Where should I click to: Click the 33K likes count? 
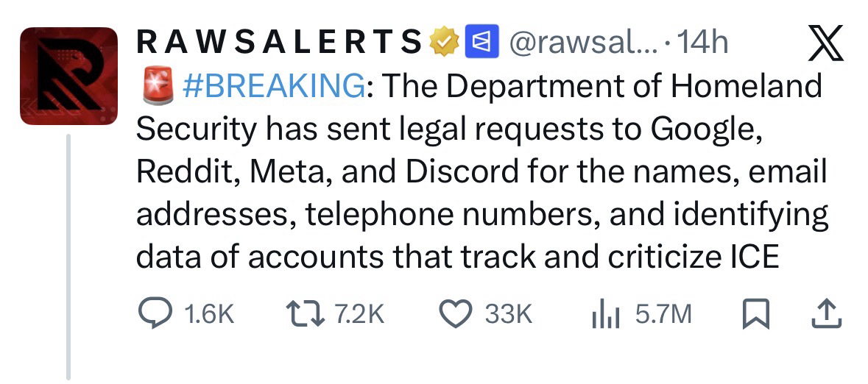tap(507, 315)
